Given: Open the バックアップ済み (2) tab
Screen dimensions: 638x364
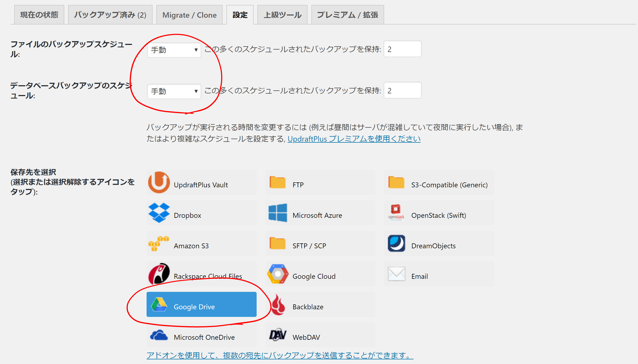Looking at the screenshot, I should click(x=110, y=15).
